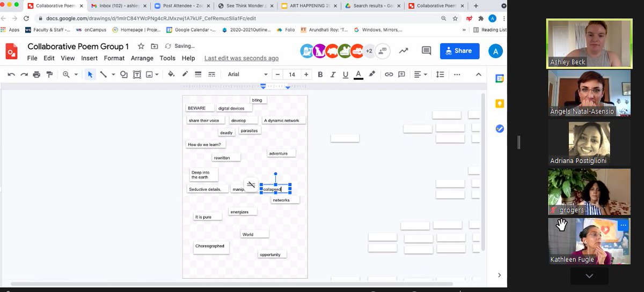Screen dimensions: 644x292
Task: Bookmark this page with the star
Action: 455,18
